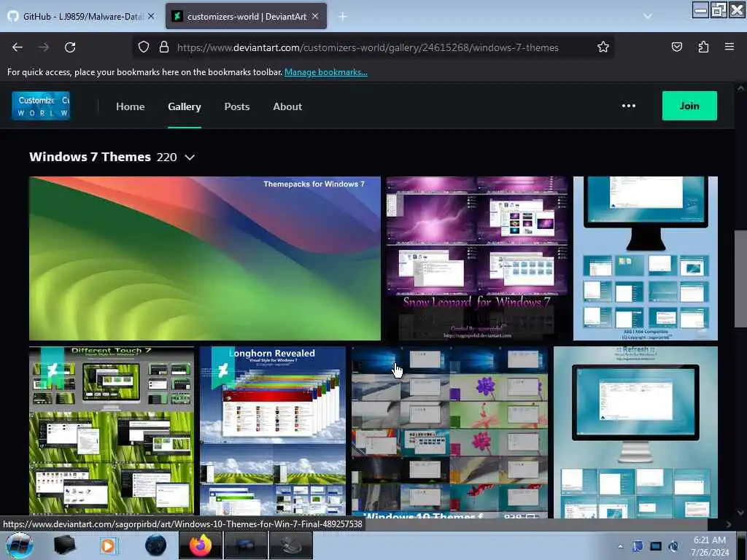Open the three-dots more options menu
This screenshot has height=560, width=747.
click(628, 106)
